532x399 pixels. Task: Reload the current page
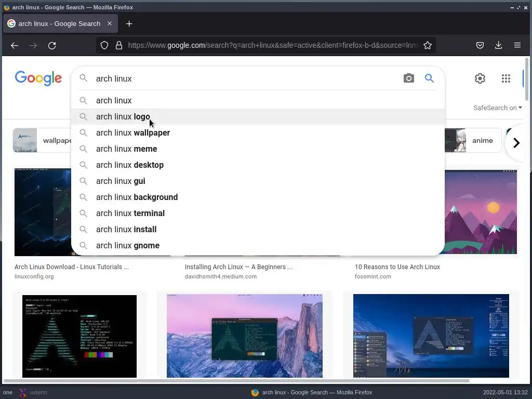pyautogui.click(x=52, y=46)
